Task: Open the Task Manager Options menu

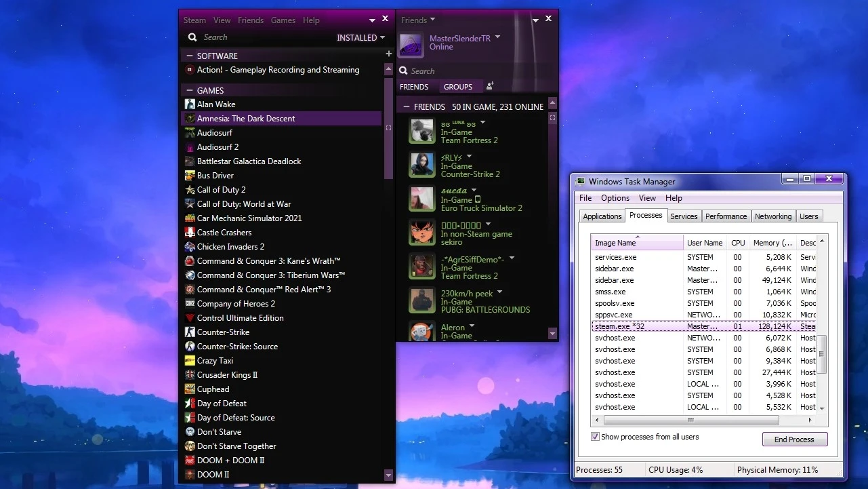Action: click(615, 198)
